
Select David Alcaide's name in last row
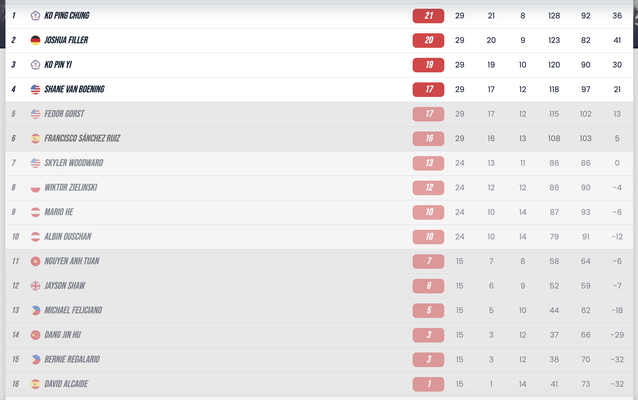pyautogui.click(x=66, y=384)
